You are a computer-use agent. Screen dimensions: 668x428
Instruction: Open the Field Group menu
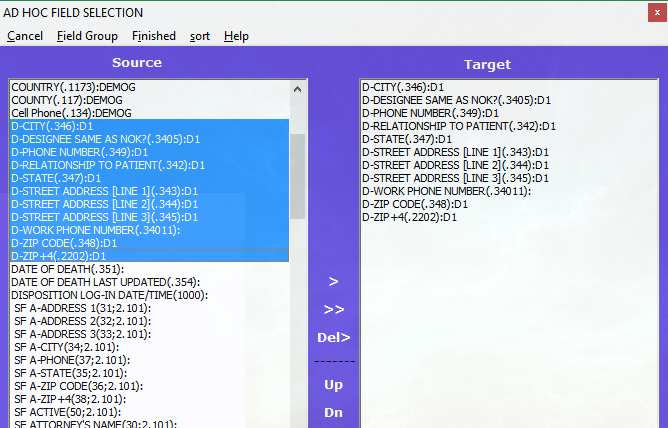(87, 36)
